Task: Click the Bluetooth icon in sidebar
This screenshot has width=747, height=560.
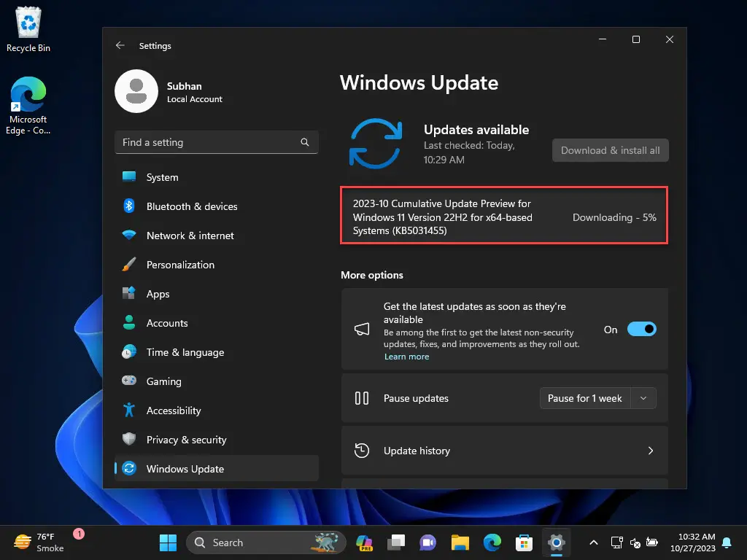Action: (x=129, y=206)
